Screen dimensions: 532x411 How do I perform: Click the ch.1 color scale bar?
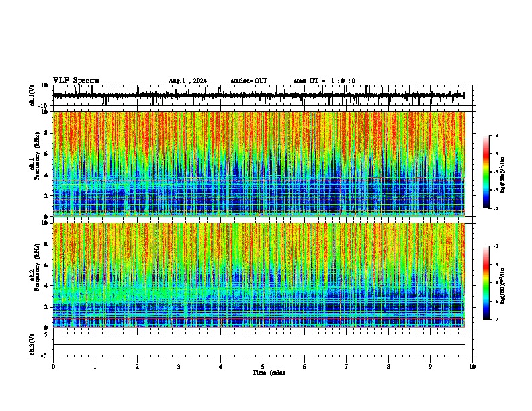486,172
